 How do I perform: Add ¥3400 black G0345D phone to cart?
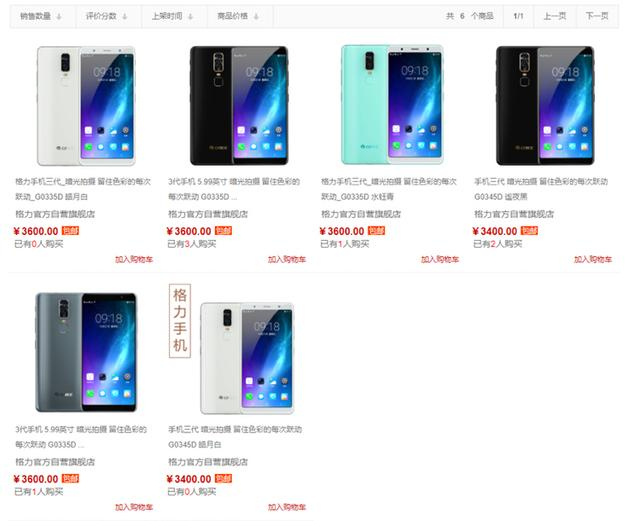point(593,259)
